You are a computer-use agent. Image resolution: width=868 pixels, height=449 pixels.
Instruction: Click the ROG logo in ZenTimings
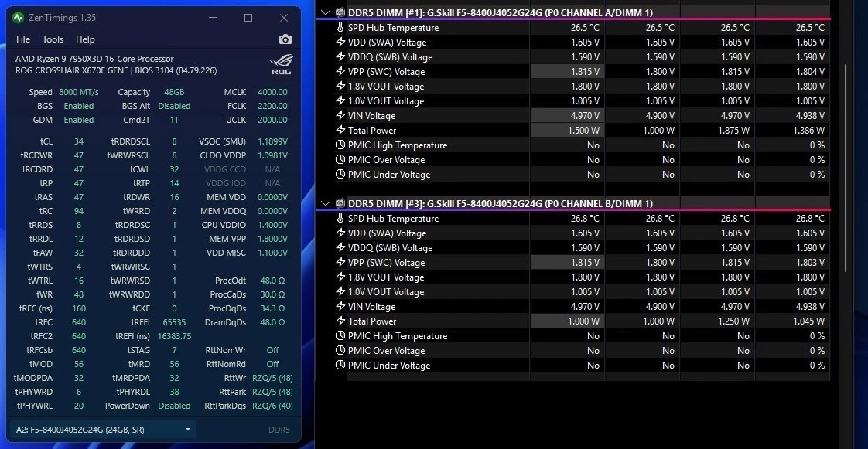click(281, 65)
